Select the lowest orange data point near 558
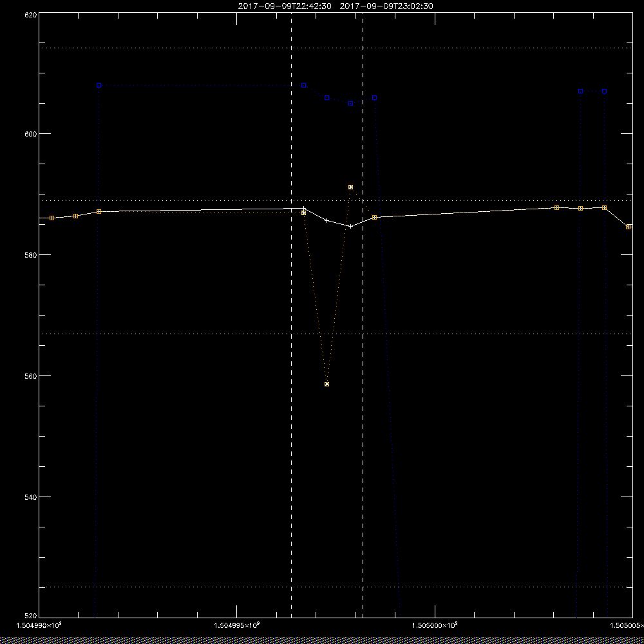This screenshot has width=644, height=644. (327, 384)
